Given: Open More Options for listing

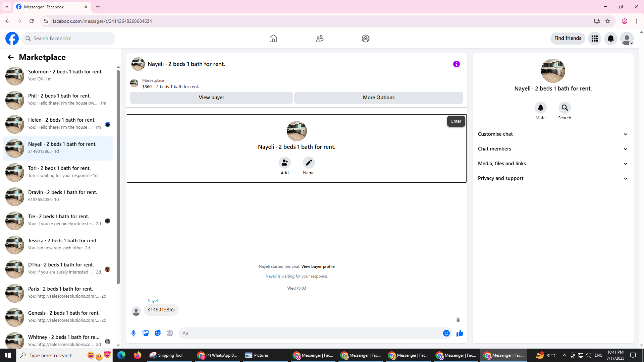Looking at the screenshot, I should click(x=379, y=98).
